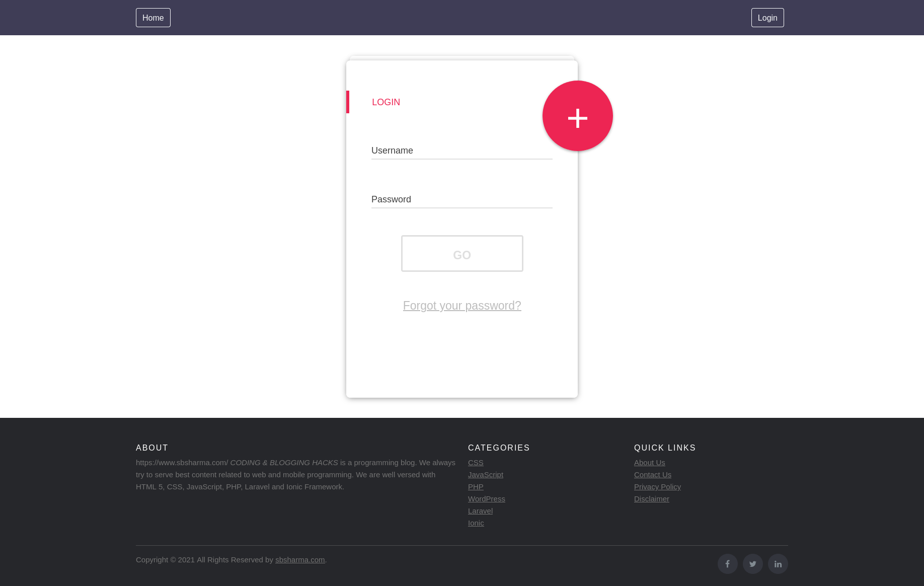Click the Forgot your password link

pyautogui.click(x=461, y=306)
